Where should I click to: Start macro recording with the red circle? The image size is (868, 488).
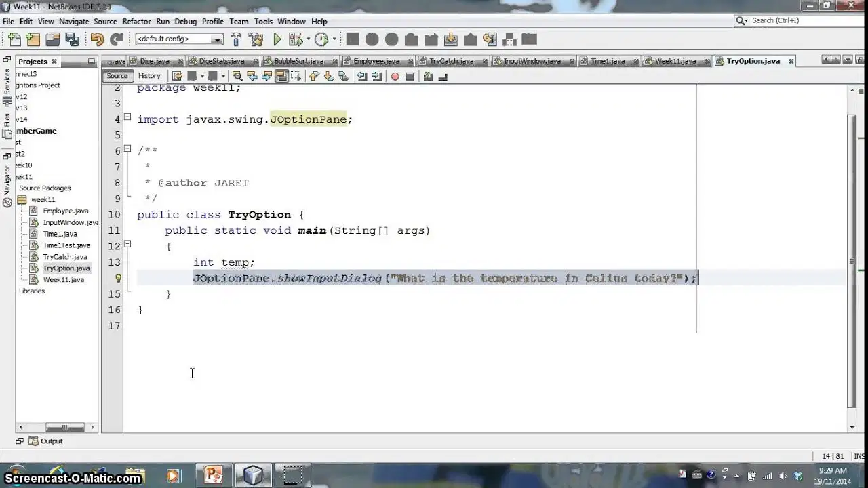[x=395, y=77]
